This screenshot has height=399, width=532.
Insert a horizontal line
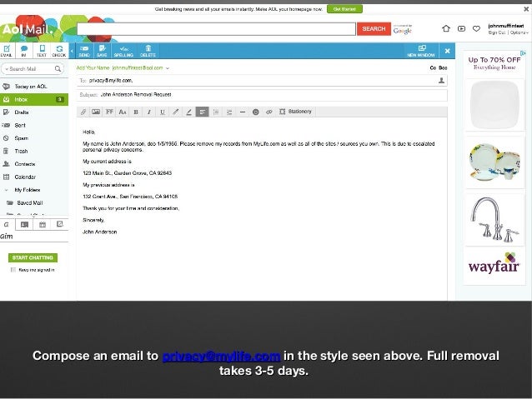[x=243, y=112]
